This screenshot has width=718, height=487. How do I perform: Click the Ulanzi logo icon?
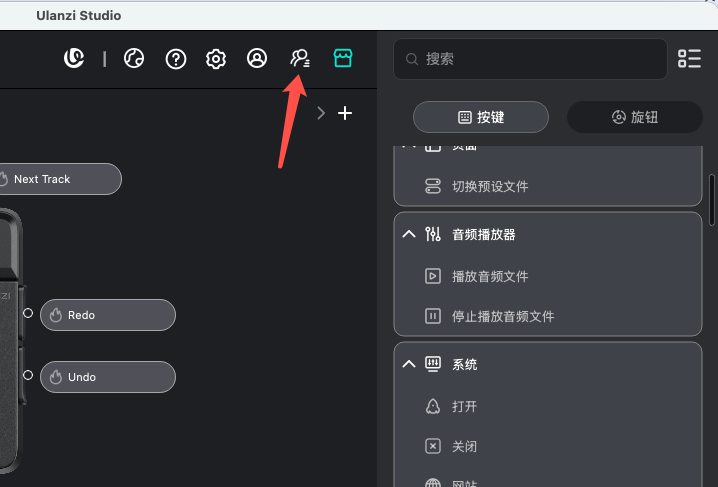pyautogui.click(x=74, y=58)
